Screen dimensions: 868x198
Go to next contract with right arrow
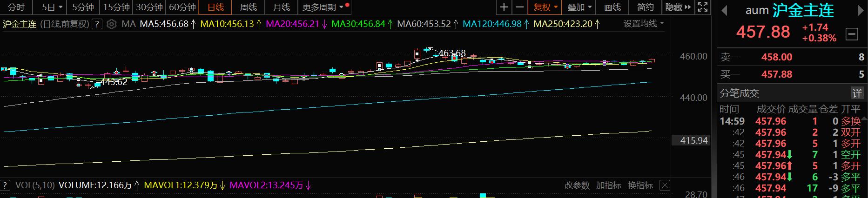(861, 11)
